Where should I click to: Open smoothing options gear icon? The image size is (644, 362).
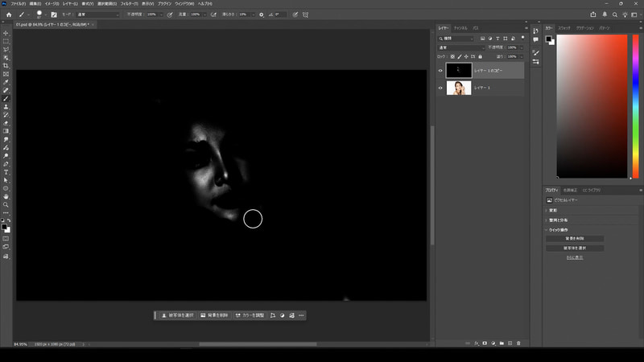261,14
